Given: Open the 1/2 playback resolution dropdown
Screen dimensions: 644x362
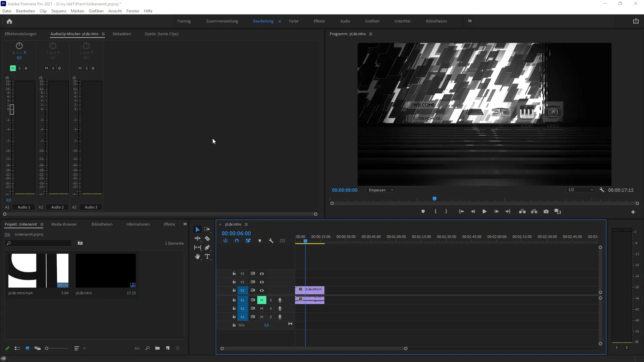Looking at the screenshot, I should point(581,190).
